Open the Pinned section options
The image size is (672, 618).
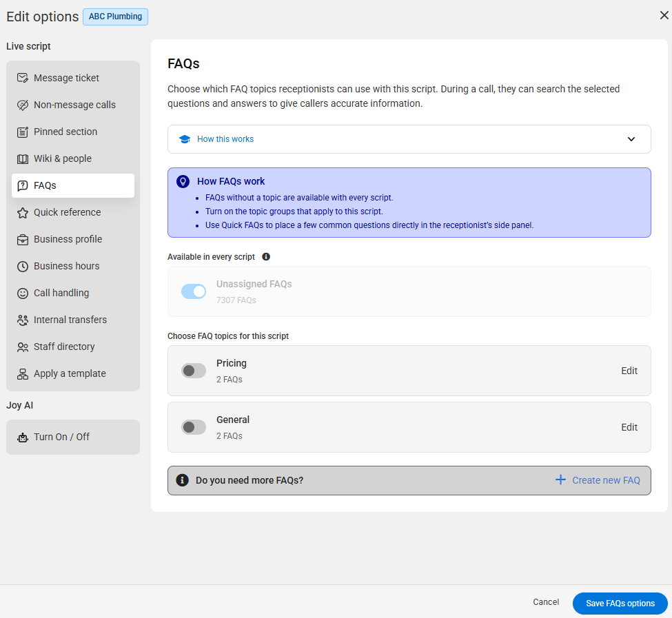click(x=73, y=132)
